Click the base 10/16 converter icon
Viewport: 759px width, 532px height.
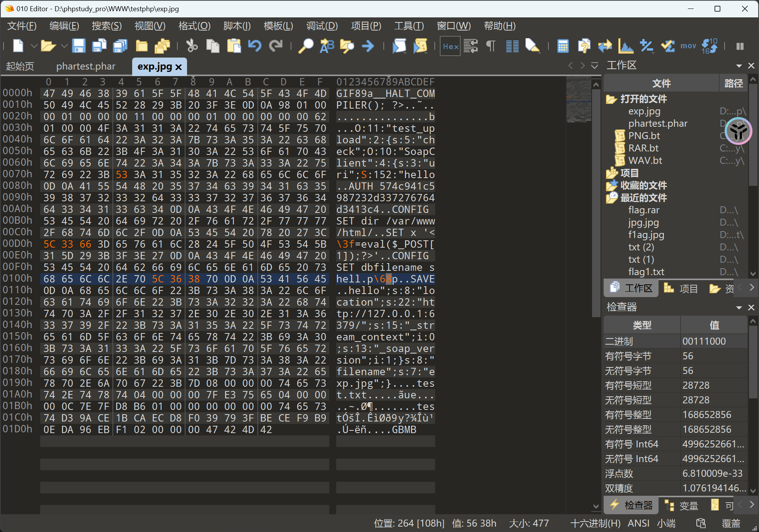coord(710,46)
